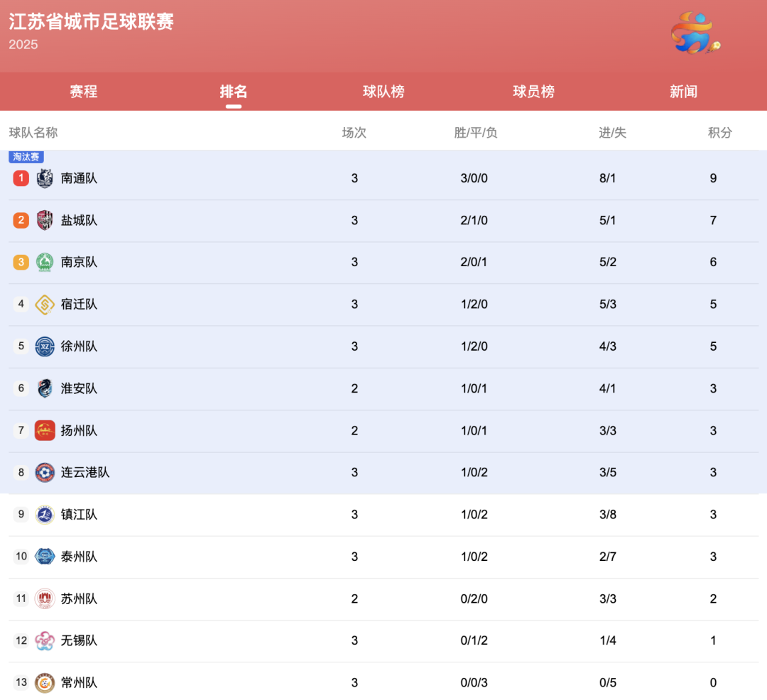Select the green 南京队 team badge
This screenshot has height=700, width=767.
point(45,262)
